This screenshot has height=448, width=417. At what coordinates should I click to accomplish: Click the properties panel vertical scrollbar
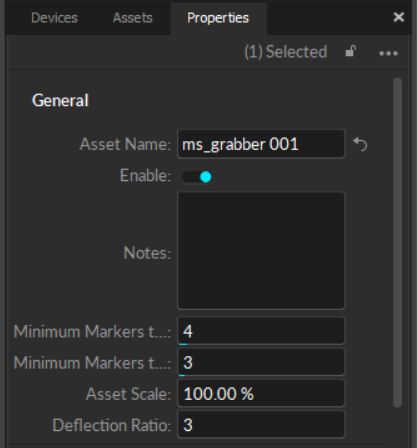pos(397,242)
